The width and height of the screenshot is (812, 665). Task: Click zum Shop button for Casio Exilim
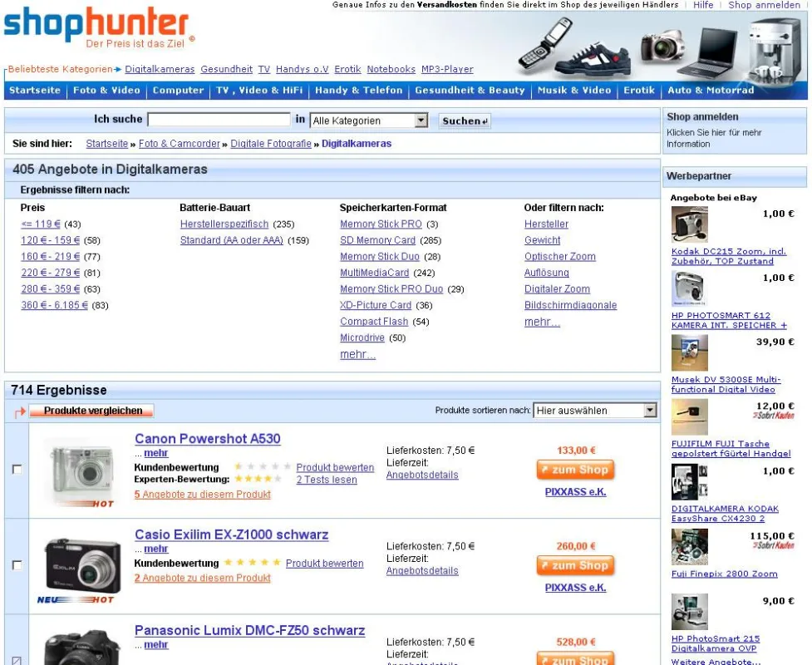pos(575,565)
